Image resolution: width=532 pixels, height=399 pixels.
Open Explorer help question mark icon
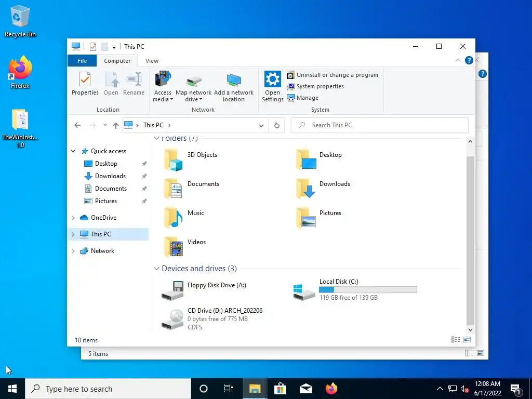469,60
